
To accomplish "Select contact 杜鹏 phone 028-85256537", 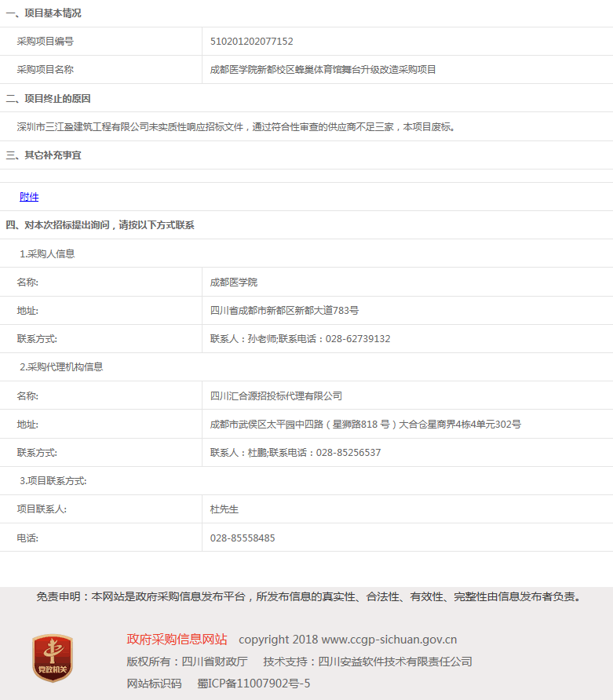I will point(296,453).
